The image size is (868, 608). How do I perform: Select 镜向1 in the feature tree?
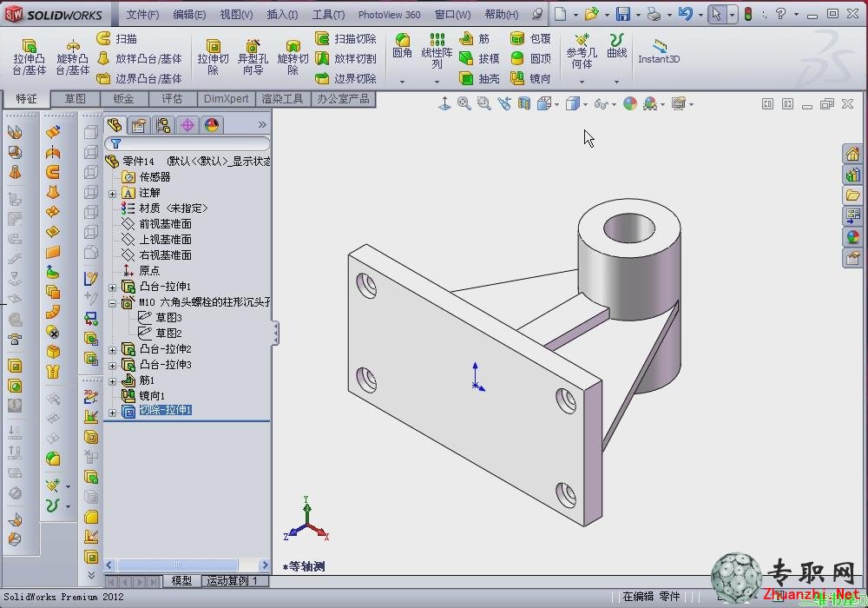[152, 395]
